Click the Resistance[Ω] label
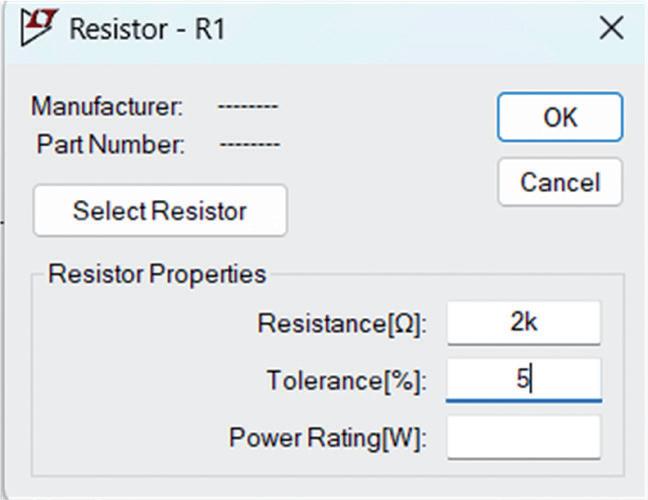Screen dimensions: 648x500 [x=341, y=324]
